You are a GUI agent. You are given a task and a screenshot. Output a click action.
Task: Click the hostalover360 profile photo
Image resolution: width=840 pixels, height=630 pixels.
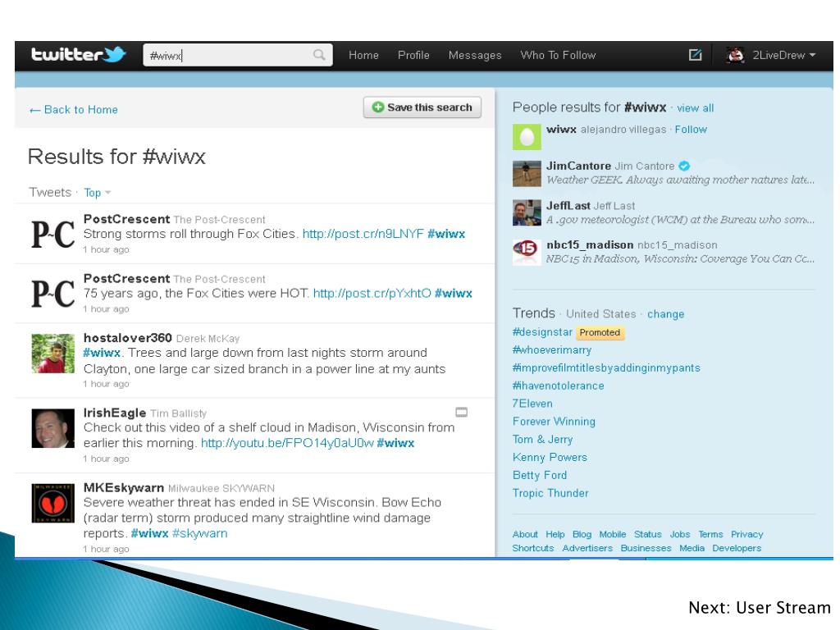[53, 354]
